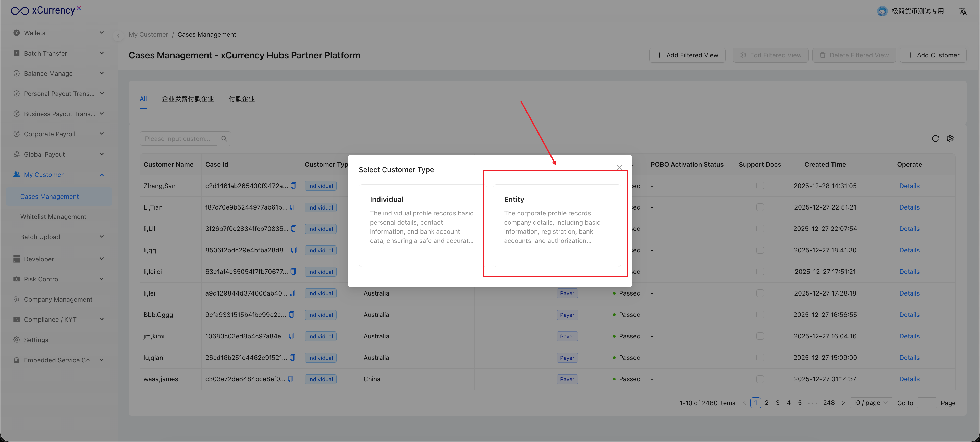Check Support Docs box for li,lei row
Screen dimensions: 980x442
point(760,293)
